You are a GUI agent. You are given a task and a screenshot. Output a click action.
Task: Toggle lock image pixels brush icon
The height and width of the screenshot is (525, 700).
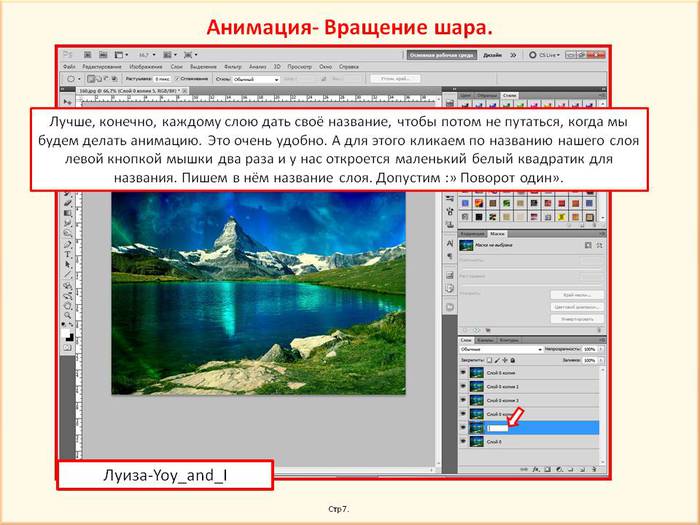497,360
